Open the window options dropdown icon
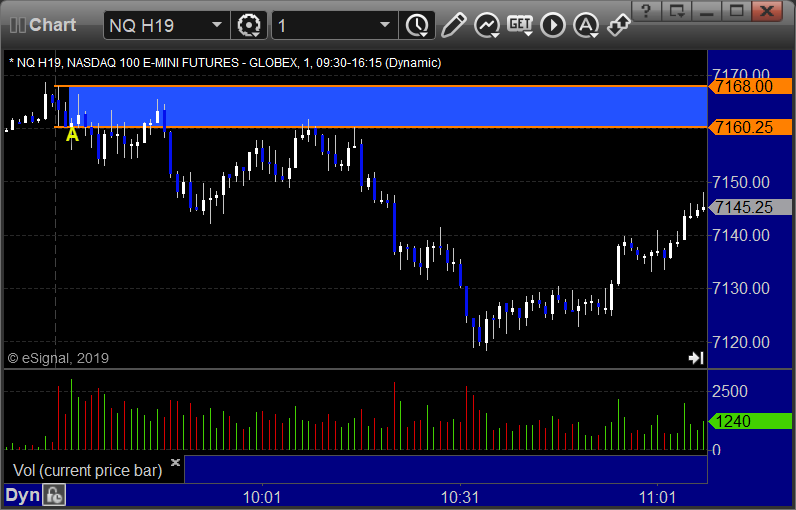 point(677,11)
